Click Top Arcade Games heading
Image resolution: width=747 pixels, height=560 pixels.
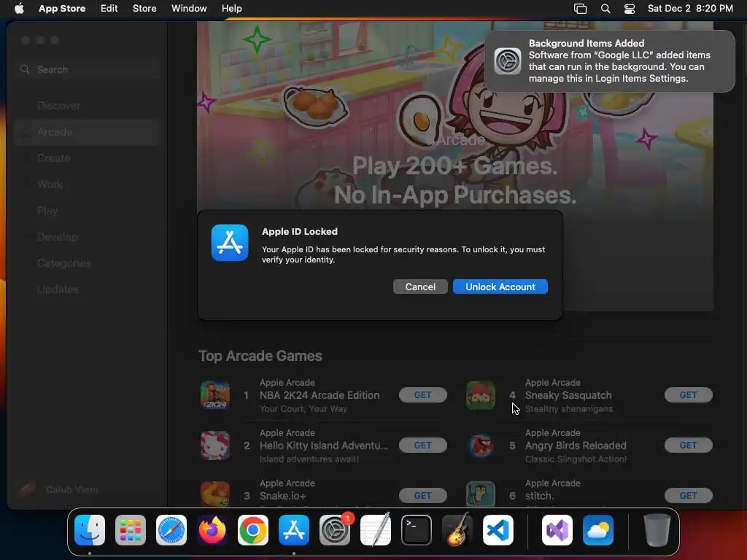260,356
